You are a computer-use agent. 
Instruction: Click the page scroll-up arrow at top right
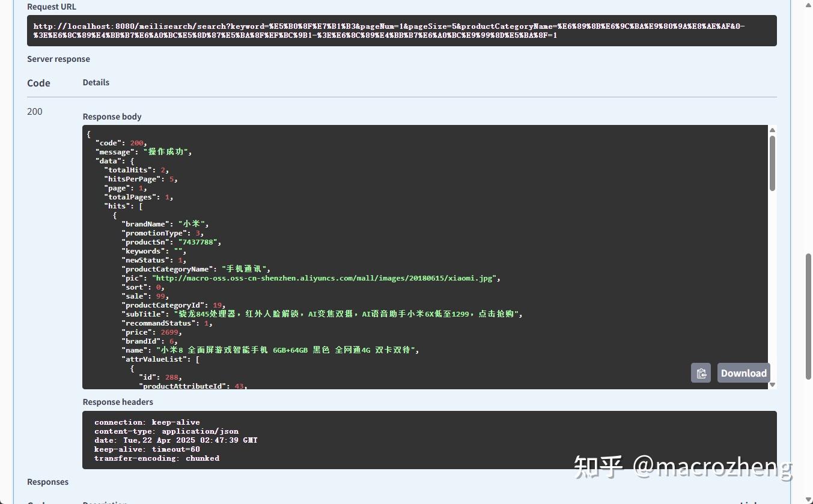click(x=808, y=5)
